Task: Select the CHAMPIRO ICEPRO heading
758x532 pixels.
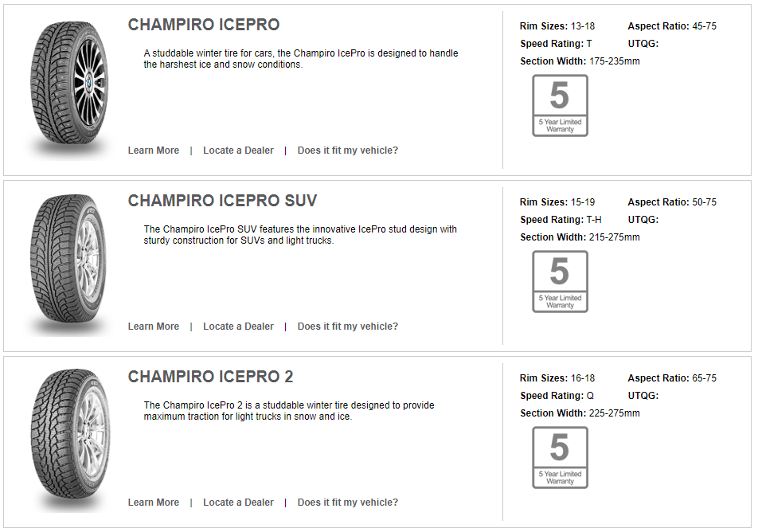Action: (204, 25)
